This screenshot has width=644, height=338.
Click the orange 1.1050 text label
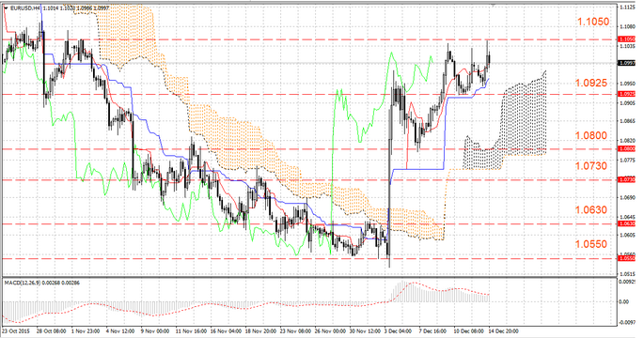point(593,22)
